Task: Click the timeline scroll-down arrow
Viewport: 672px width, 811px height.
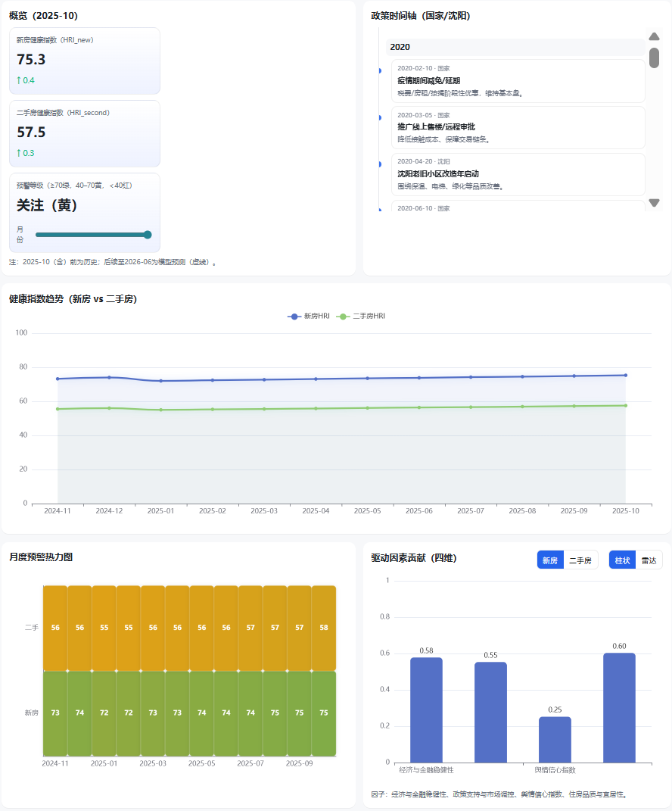Action: pyautogui.click(x=654, y=202)
